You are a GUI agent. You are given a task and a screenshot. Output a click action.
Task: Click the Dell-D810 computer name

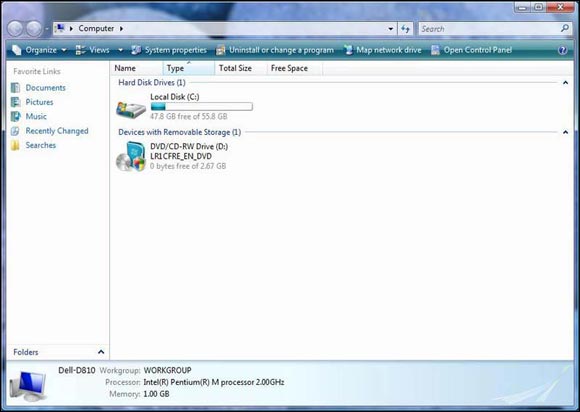pos(77,370)
